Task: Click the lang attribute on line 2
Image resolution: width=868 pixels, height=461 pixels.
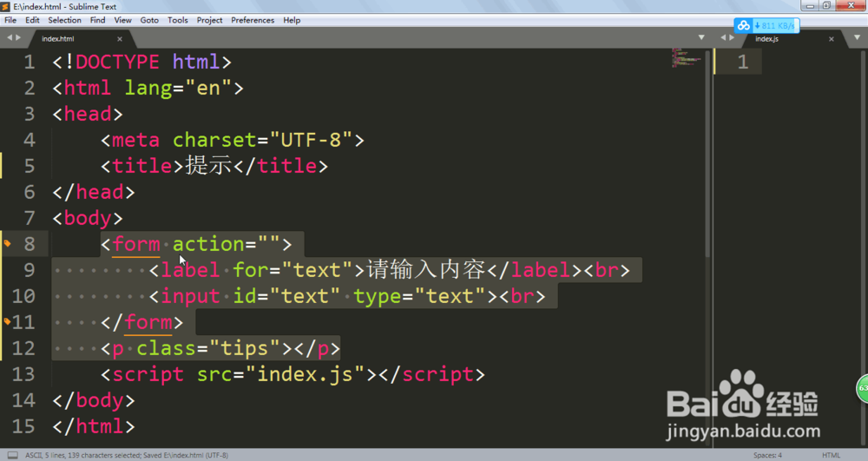Action: (x=148, y=88)
